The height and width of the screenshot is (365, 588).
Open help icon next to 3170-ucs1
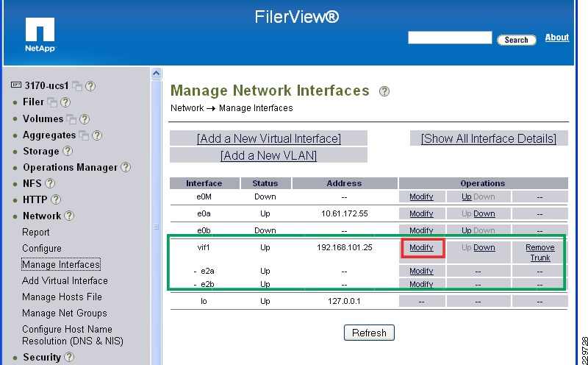click(90, 86)
